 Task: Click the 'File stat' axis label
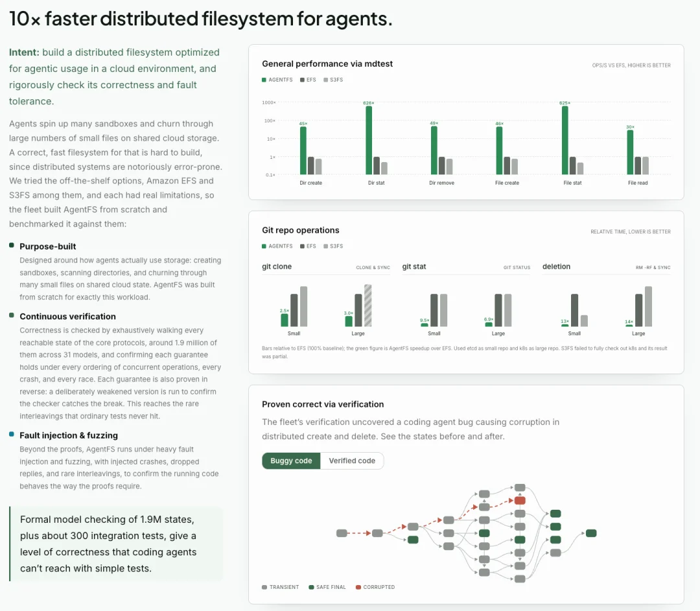click(x=572, y=183)
